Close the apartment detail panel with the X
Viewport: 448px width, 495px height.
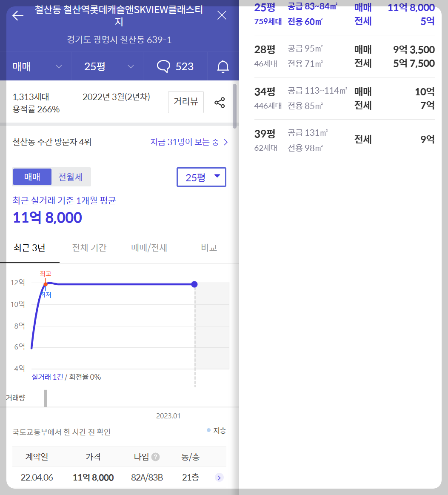[222, 15]
